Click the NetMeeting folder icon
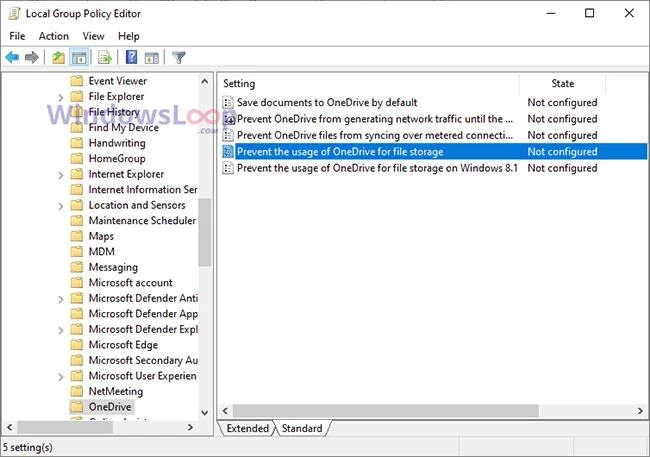The height and width of the screenshot is (457, 650). tap(77, 391)
